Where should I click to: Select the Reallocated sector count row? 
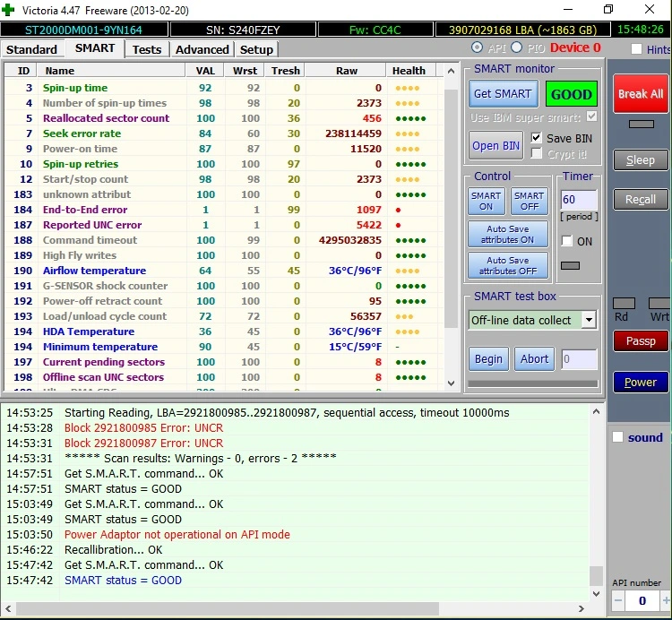click(223, 118)
